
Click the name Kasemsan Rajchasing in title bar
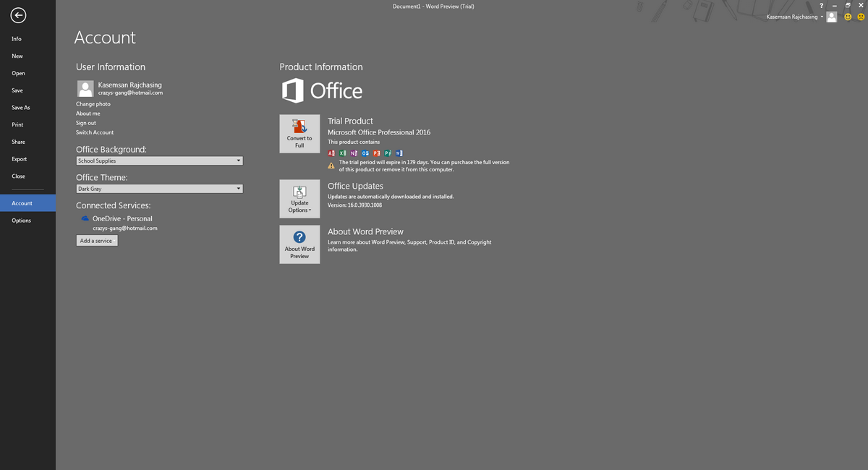coord(792,17)
